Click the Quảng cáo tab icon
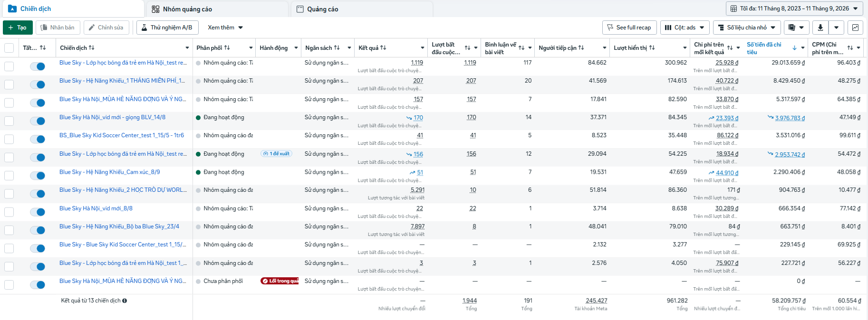This screenshot has height=320, width=868. 300,9
